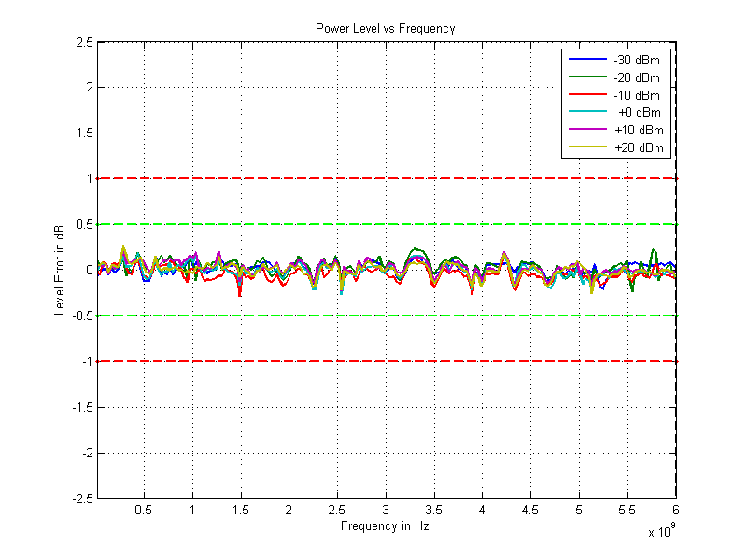Screen dimensions: 747x560
Task: Select the magenta +10 dBm legend line sample
Action: click(x=585, y=131)
